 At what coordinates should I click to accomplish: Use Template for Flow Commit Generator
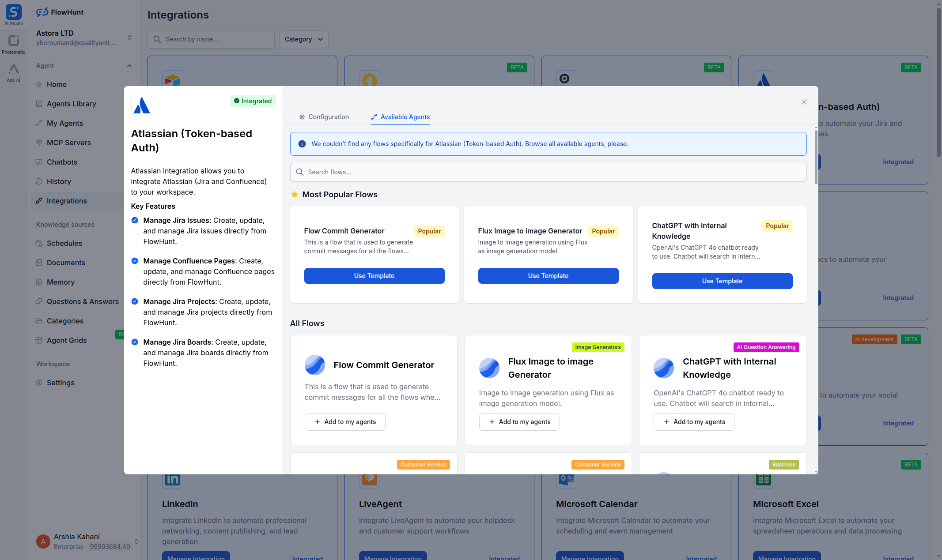pyautogui.click(x=374, y=275)
